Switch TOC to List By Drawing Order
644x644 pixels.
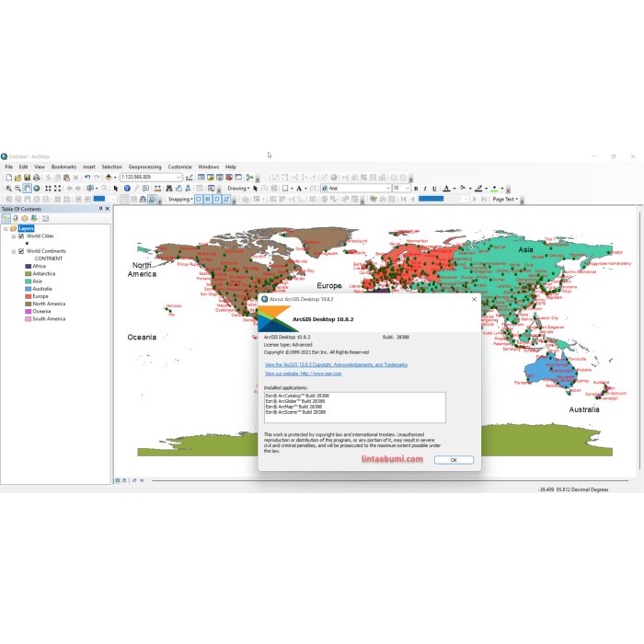[x=6, y=219]
